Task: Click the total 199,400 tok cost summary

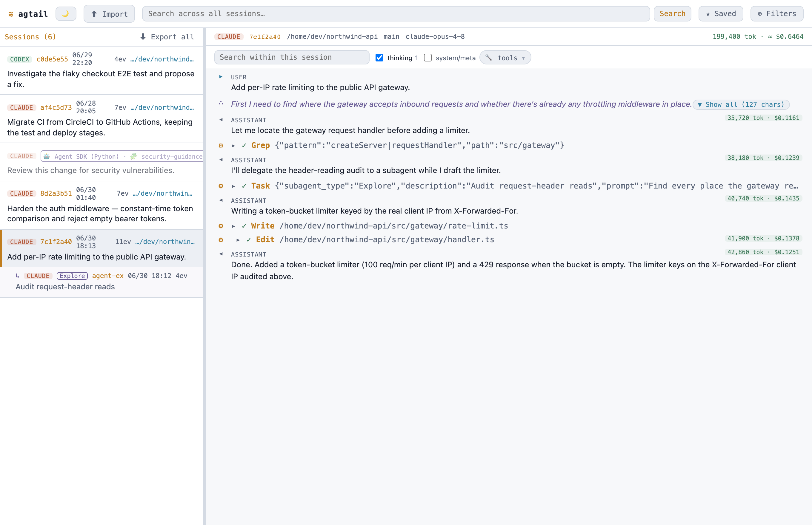Action: pyautogui.click(x=758, y=36)
